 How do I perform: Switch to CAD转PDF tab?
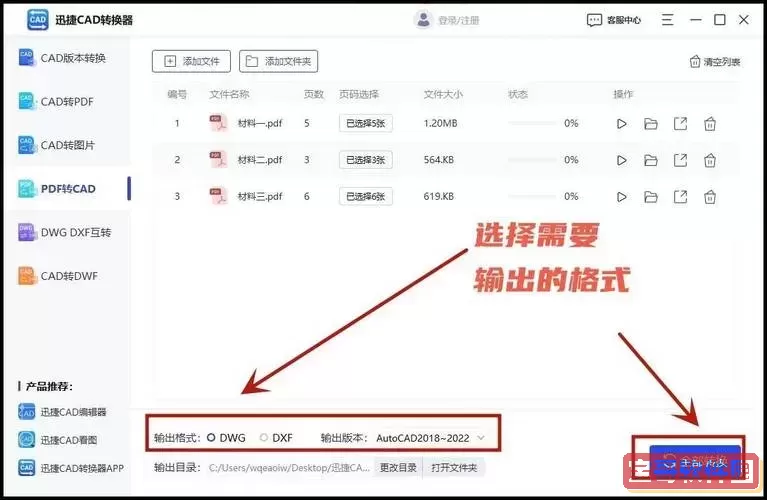click(x=68, y=101)
